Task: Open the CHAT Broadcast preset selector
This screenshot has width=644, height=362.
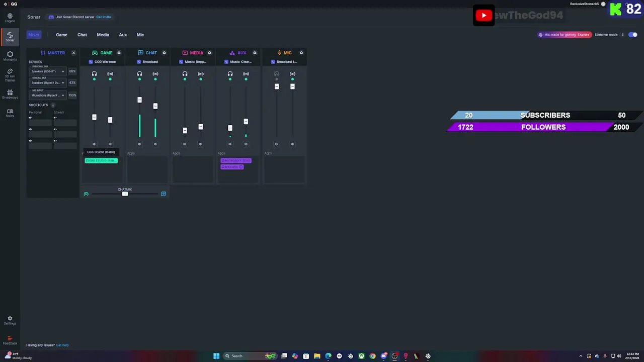Action: 147,62
